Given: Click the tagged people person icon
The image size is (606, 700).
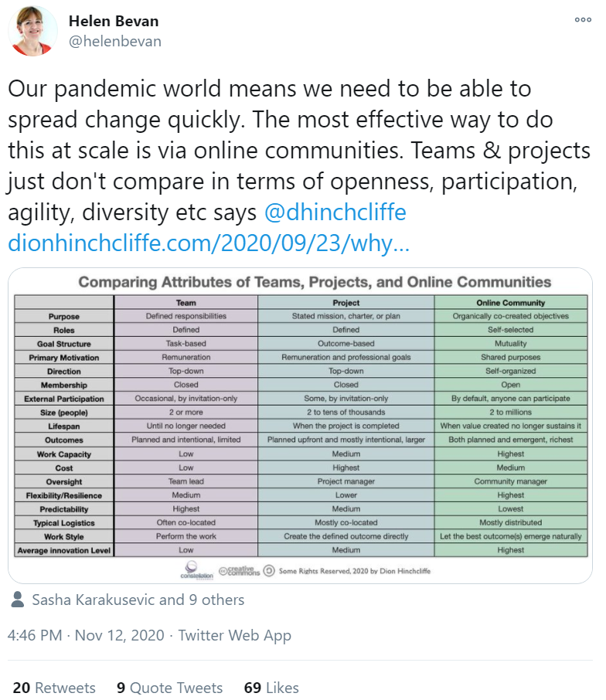Looking at the screenshot, I should click(18, 599).
